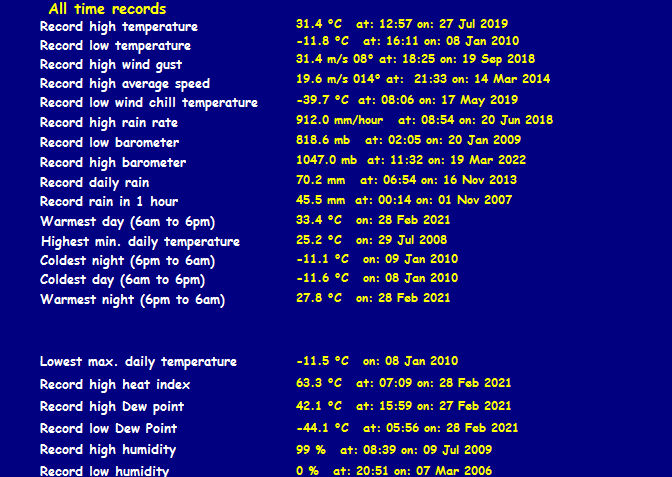Click the value '42.1 °C at: 15:59 on: 27 Feb 2021'
The image size is (672, 477).
(403, 406)
